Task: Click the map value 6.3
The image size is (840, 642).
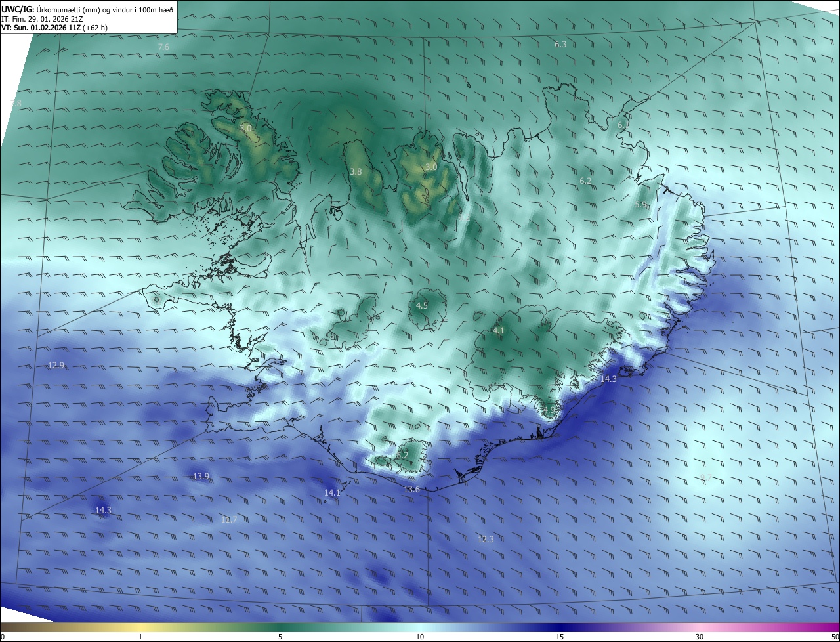Action: 560,45
